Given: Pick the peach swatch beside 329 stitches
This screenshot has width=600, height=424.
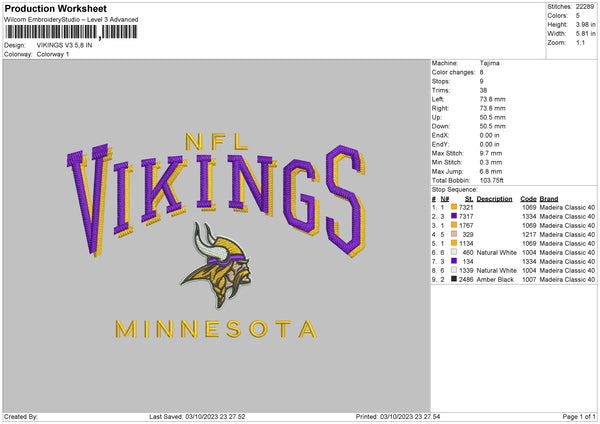Looking at the screenshot, I should [454, 234].
